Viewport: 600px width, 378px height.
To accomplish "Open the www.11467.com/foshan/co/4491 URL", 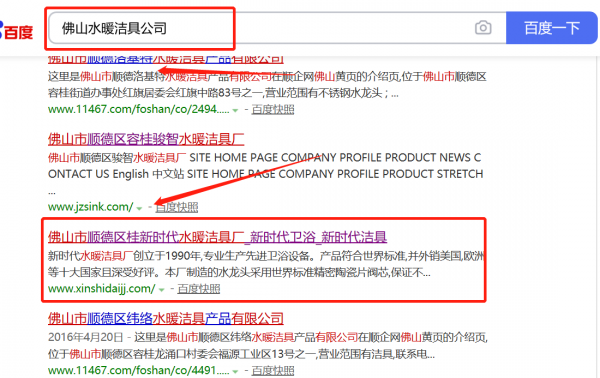I will click(x=139, y=370).
